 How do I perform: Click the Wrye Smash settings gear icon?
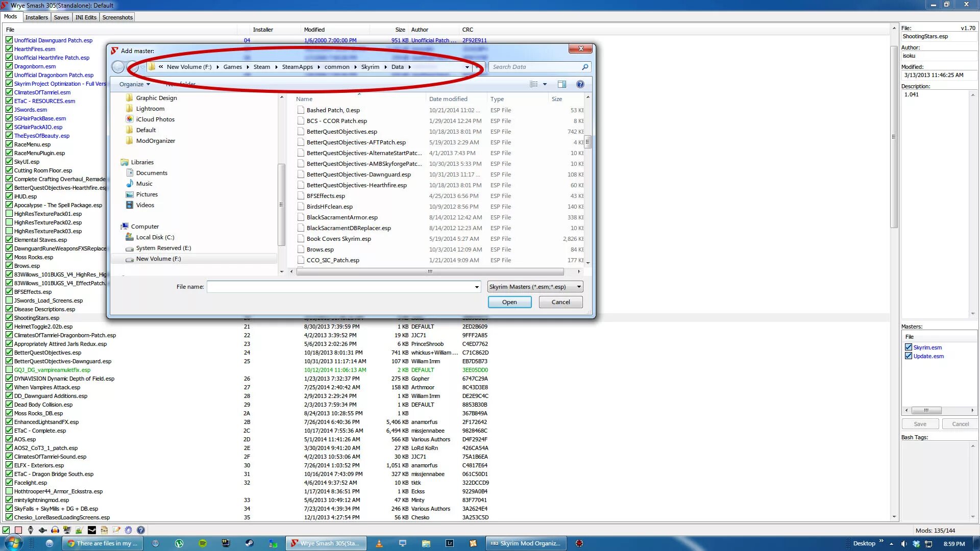tap(129, 530)
